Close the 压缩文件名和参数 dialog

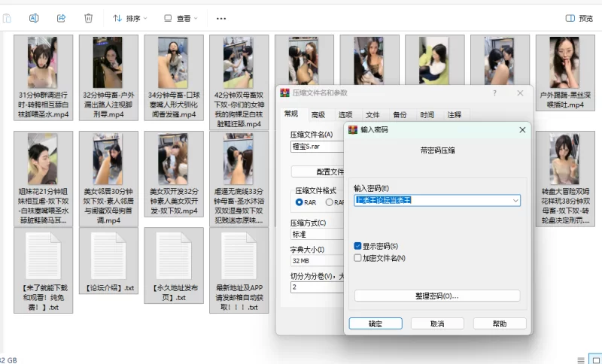[x=520, y=93]
